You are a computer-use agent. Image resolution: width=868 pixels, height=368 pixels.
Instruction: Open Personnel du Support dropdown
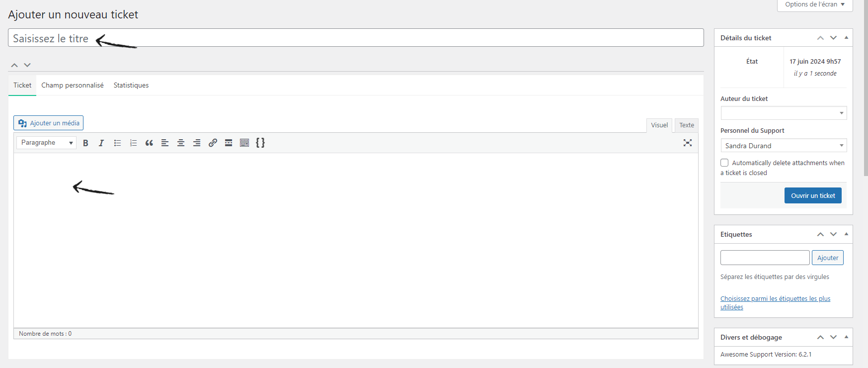(784, 145)
